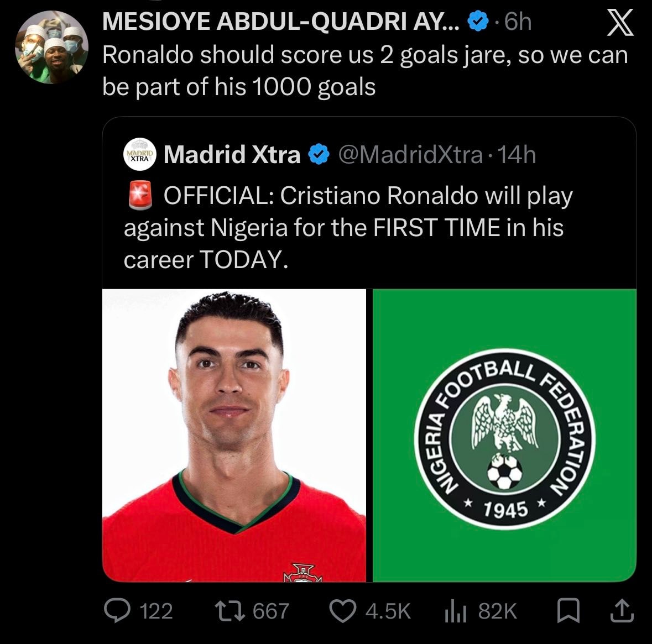Open the view analytics bar icon
Image resolution: width=652 pixels, height=644 pixels.
(x=455, y=611)
